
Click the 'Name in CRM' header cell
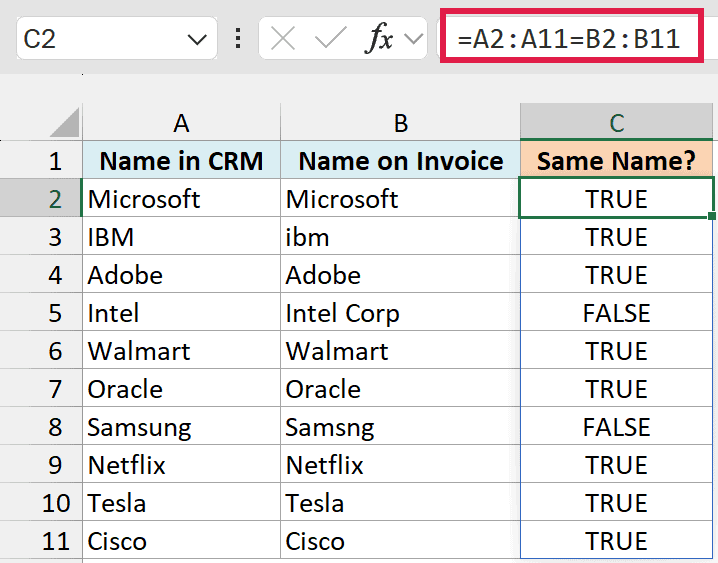[181, 161]
